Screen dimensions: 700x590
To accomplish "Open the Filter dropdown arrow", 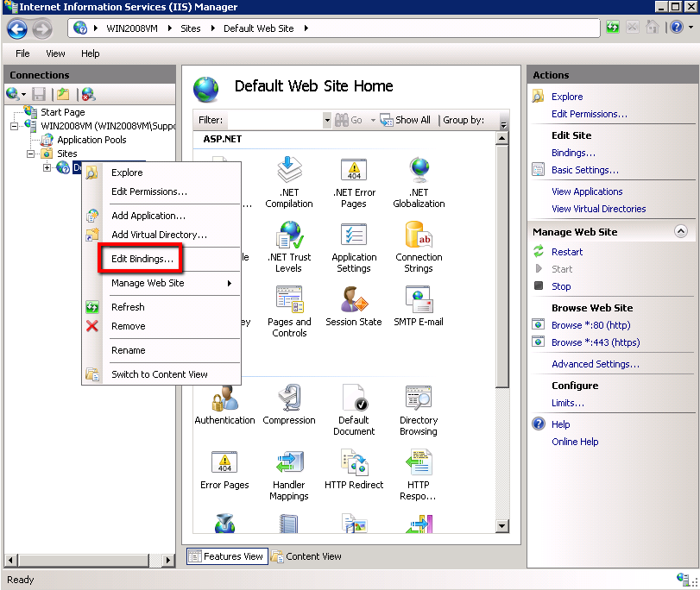I will click(327, 120).
